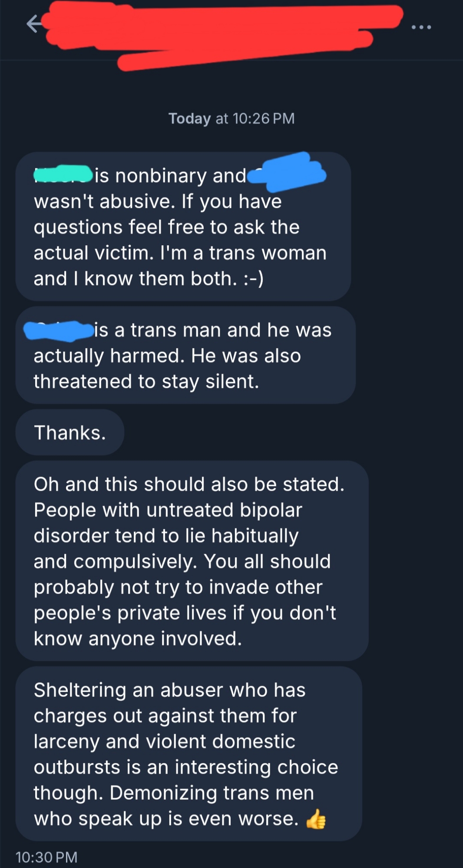Viewport: 463px width, 868px height.
Task: Click the words "threatened to stay silent"
Action: tap(146, 381)
